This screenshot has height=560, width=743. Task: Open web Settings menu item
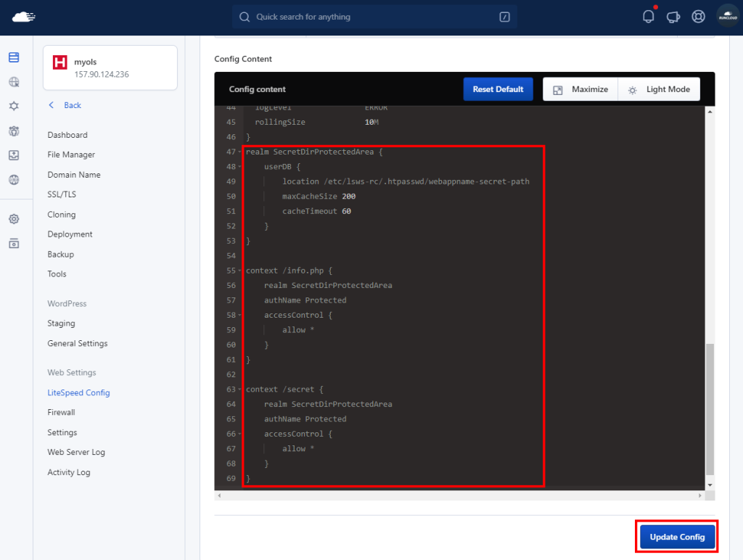(62, 432)
